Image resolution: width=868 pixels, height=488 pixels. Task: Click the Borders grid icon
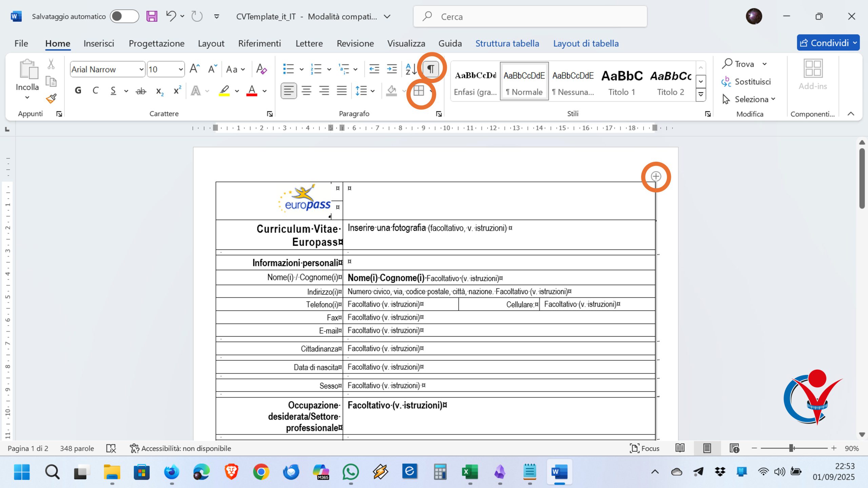coord(419,91)
